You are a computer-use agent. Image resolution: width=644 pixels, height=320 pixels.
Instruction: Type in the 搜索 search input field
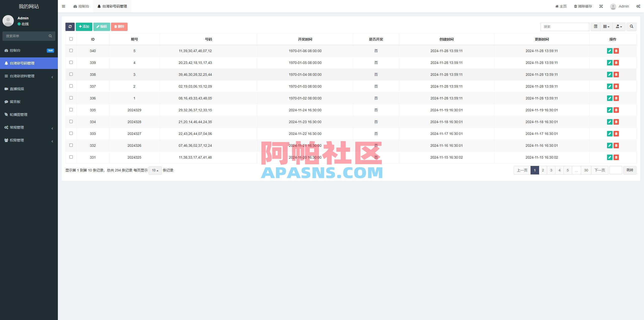click(x=565, y=27)
